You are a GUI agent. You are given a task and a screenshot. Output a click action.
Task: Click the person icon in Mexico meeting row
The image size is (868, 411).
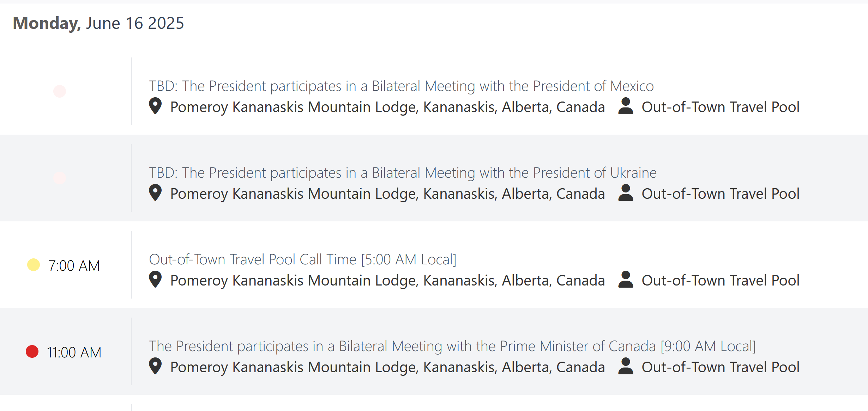[x=626, y=106]
